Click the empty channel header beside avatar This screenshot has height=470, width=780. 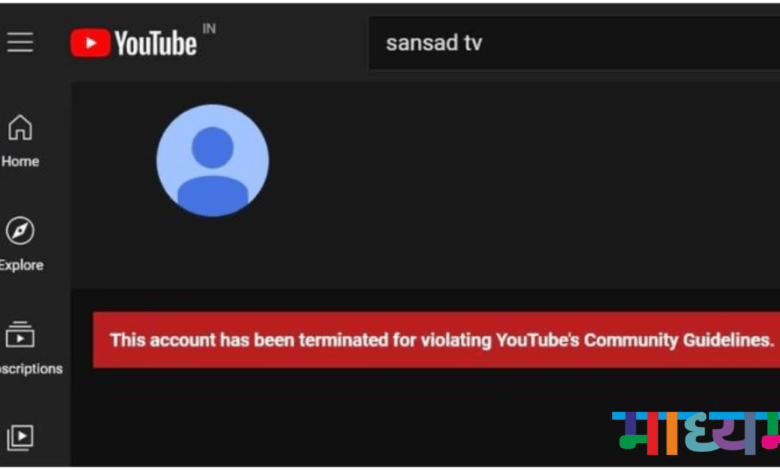522,184
